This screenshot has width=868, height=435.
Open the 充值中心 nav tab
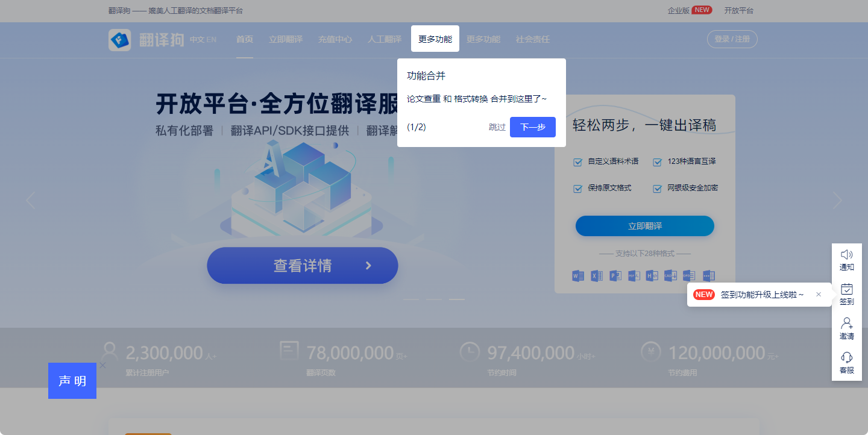pos(335,39)
